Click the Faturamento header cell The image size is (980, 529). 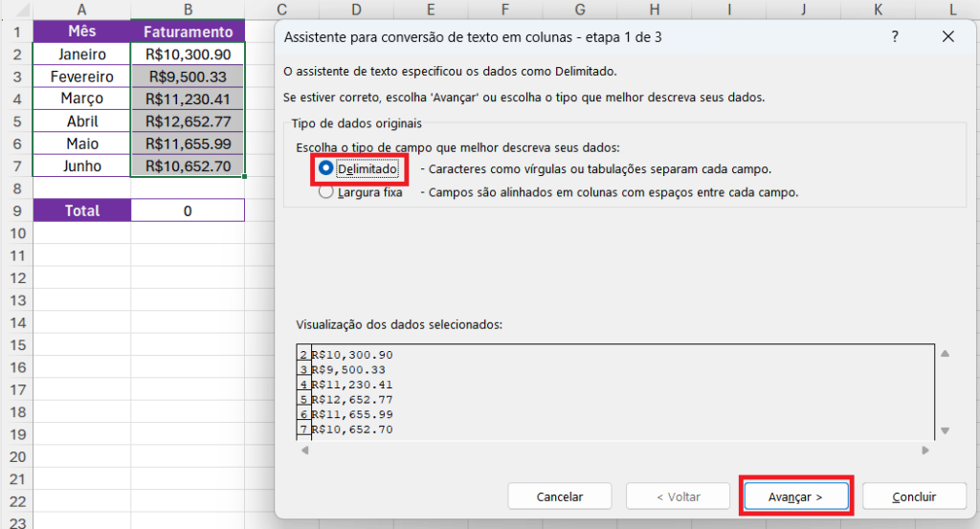click(x=188, y=32)
